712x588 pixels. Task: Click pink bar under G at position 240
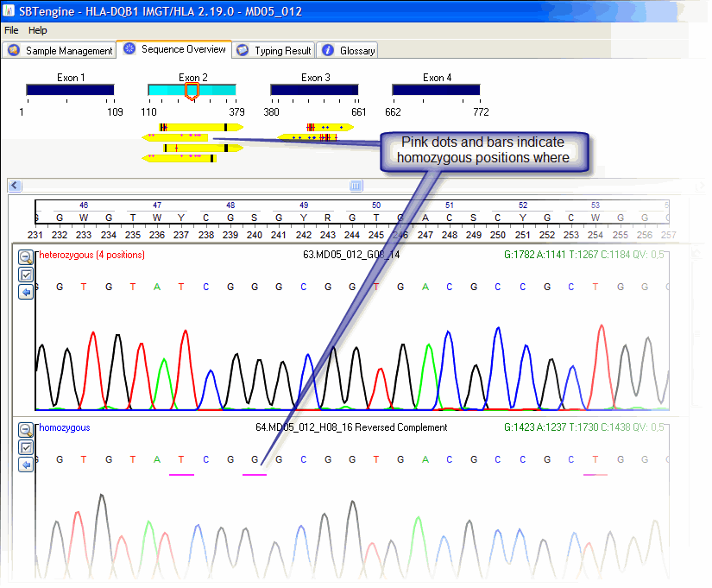(x=255, y=475)
